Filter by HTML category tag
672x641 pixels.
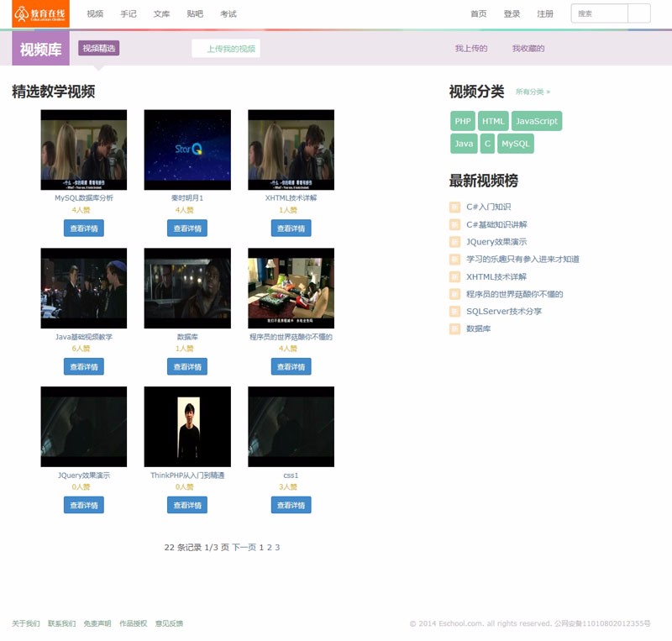pyautogui.click(x=493, y=121)
